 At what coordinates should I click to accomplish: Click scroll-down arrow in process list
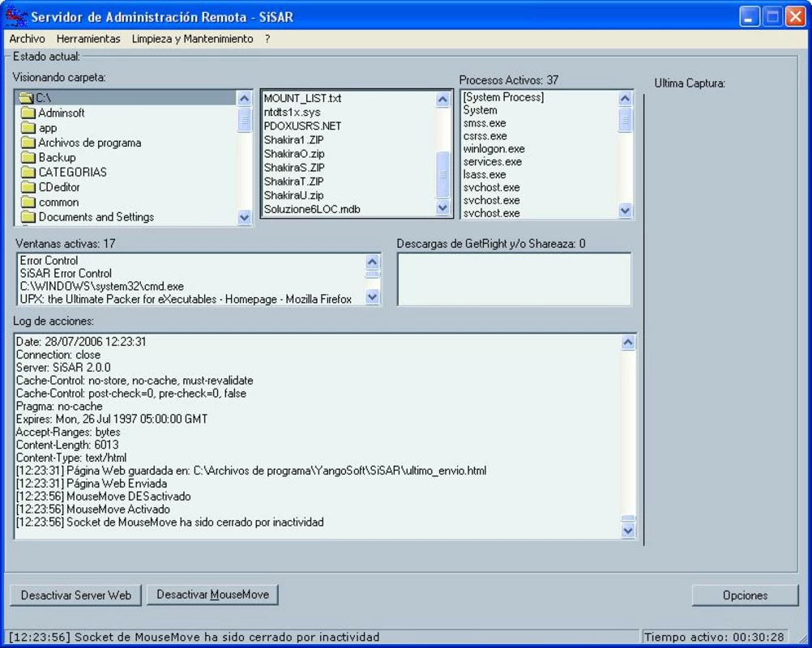pyautogui.click(x=625, y=211)
